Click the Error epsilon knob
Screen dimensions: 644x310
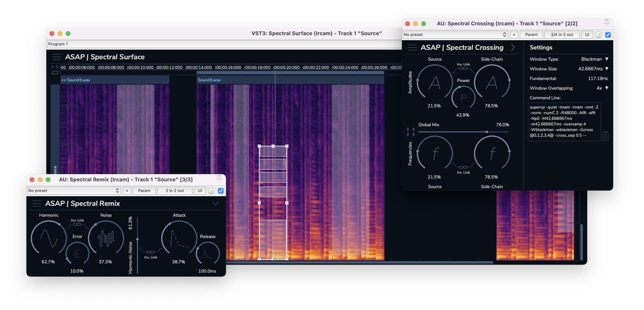[x=77, y=253]
